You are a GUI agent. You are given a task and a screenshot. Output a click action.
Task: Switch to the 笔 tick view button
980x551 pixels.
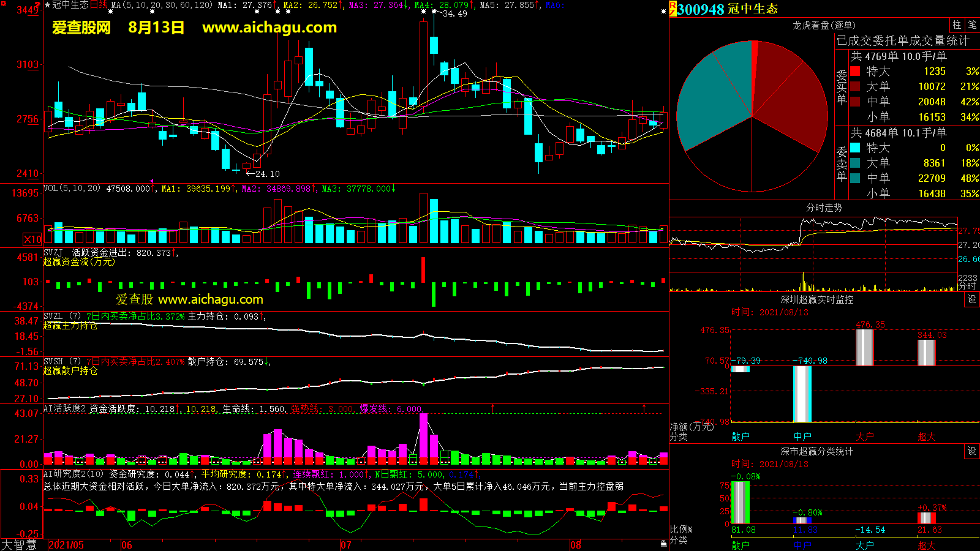[x=972, y=25]
